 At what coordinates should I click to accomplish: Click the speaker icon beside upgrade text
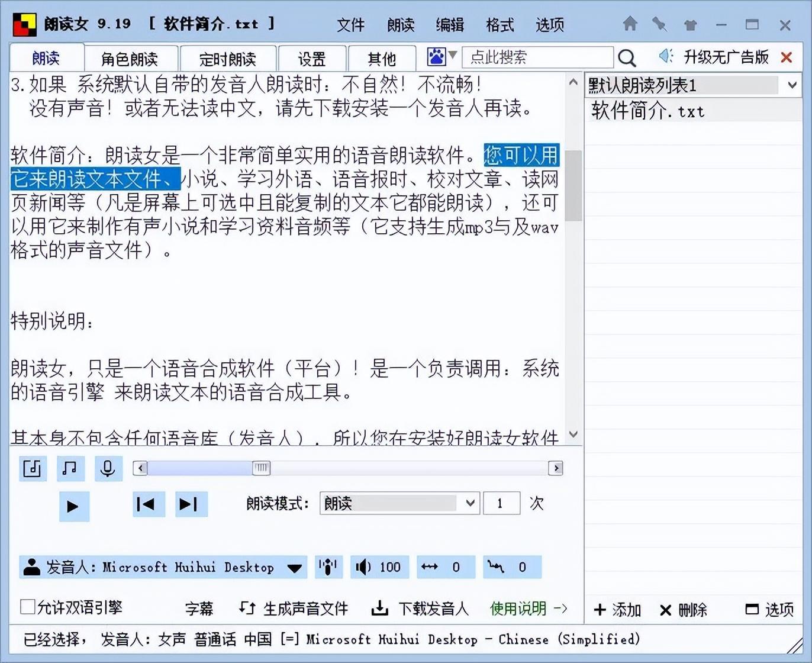[666, 56]
